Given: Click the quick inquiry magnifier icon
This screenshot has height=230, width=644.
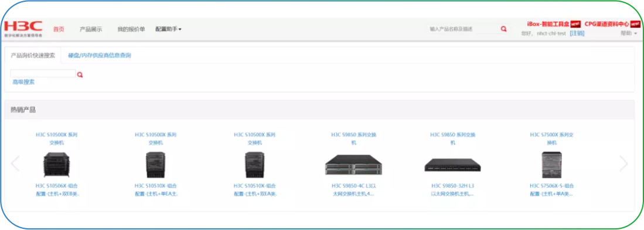Looking at the screenshot, I should pyautogui.click(x=80, y=75).
